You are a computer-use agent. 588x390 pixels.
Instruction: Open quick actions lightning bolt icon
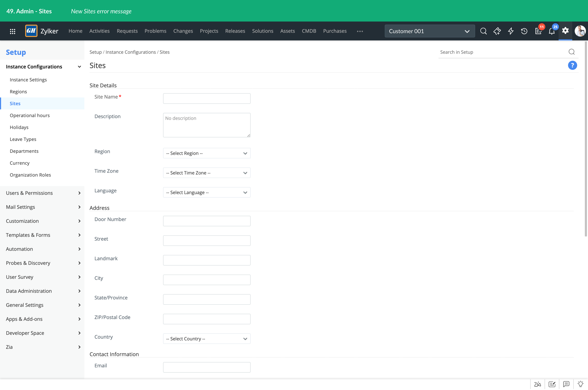point(511,31)
